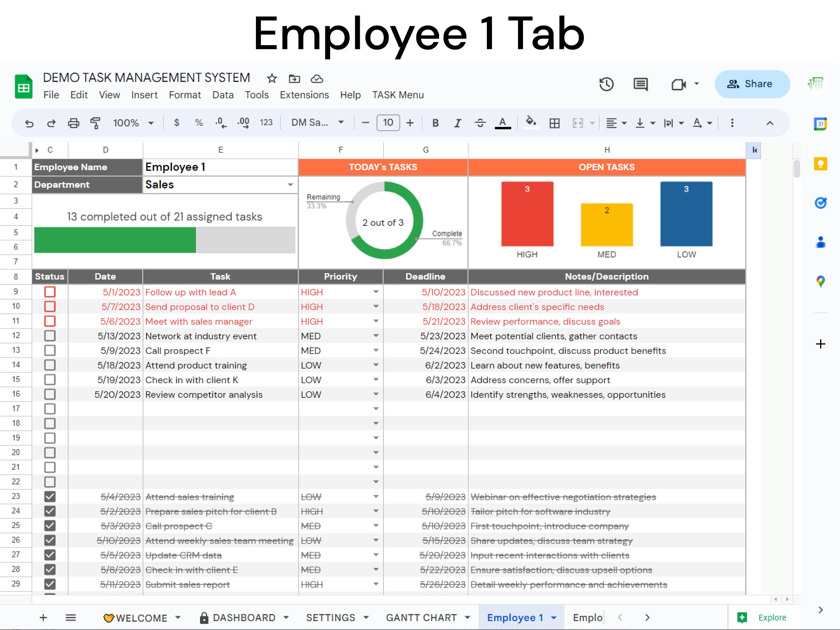Viewport: 840px width, 630px height.
Task: Click the Print icon
Action: (73, 123)
